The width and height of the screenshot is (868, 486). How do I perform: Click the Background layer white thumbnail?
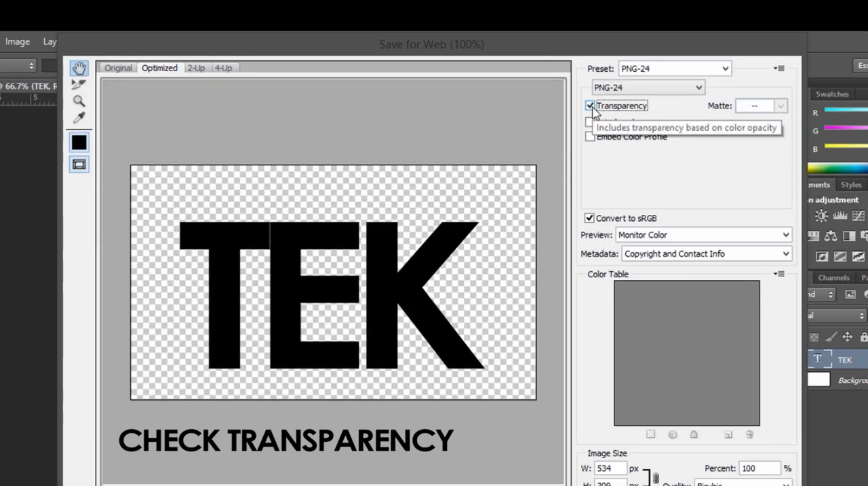[x=818, y=380]
